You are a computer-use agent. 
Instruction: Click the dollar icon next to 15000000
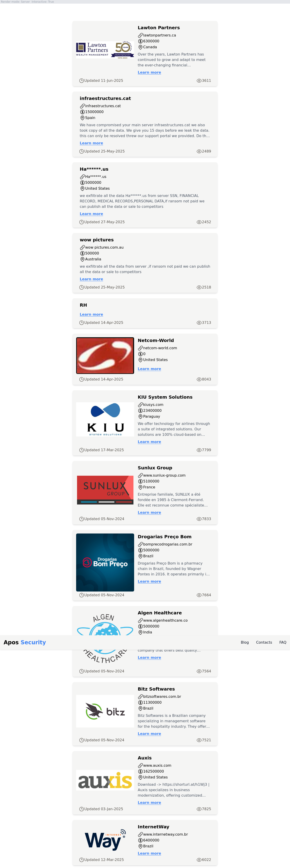(82, 112)
